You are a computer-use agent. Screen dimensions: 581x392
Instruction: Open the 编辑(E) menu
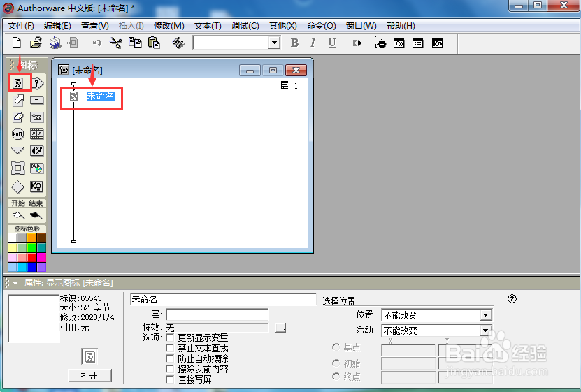57,26
